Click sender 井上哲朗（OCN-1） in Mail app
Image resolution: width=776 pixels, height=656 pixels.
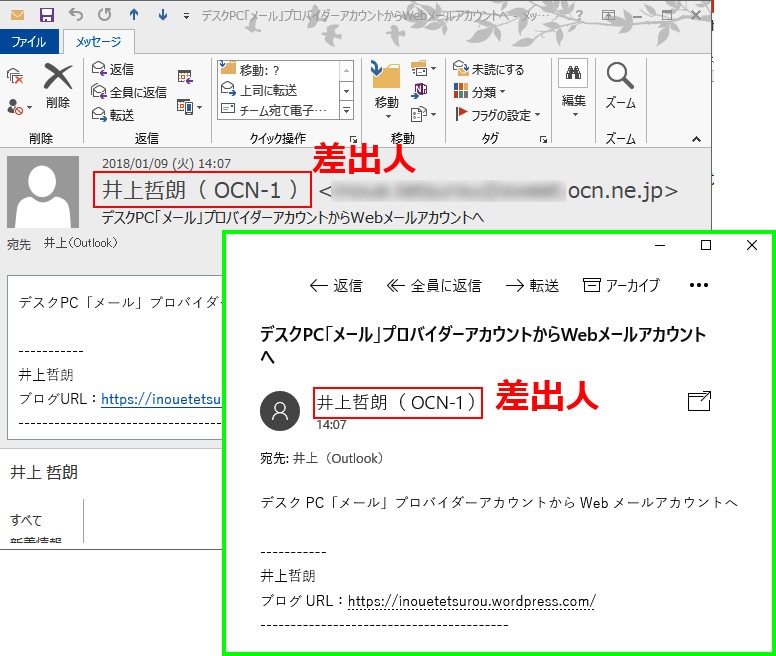coord(397,403)
